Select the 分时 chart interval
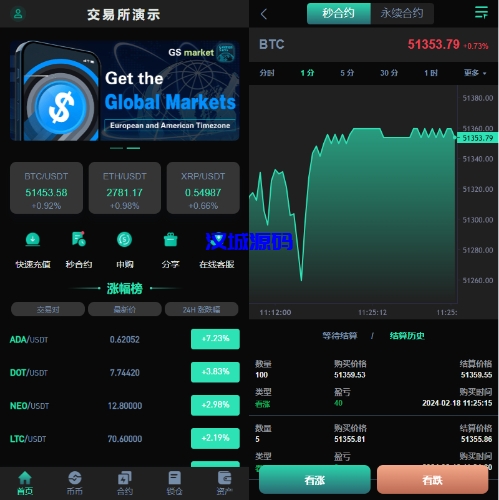The height and width of the screenshot is (500, 499). click(267, 73)
